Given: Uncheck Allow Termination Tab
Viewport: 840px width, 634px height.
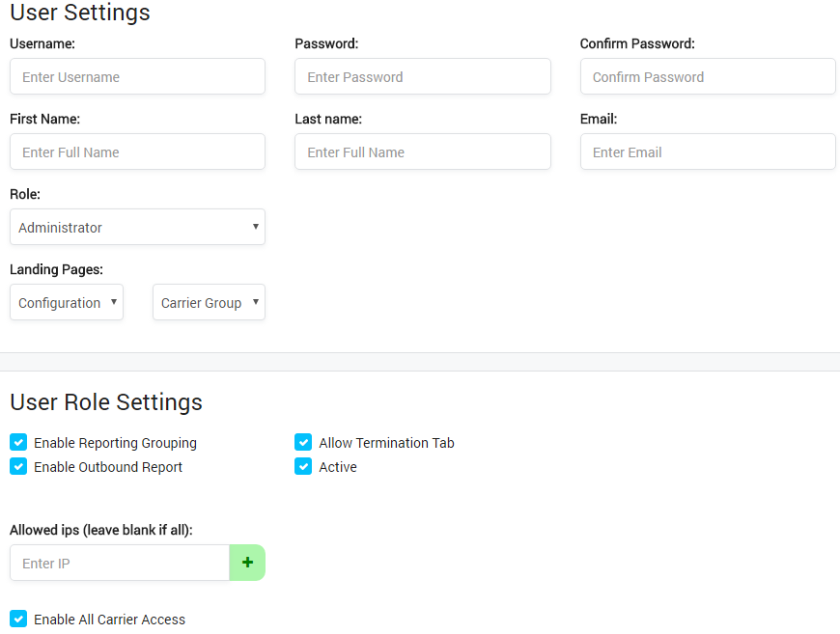Looking at the screenshot, I should coord(303,442).
